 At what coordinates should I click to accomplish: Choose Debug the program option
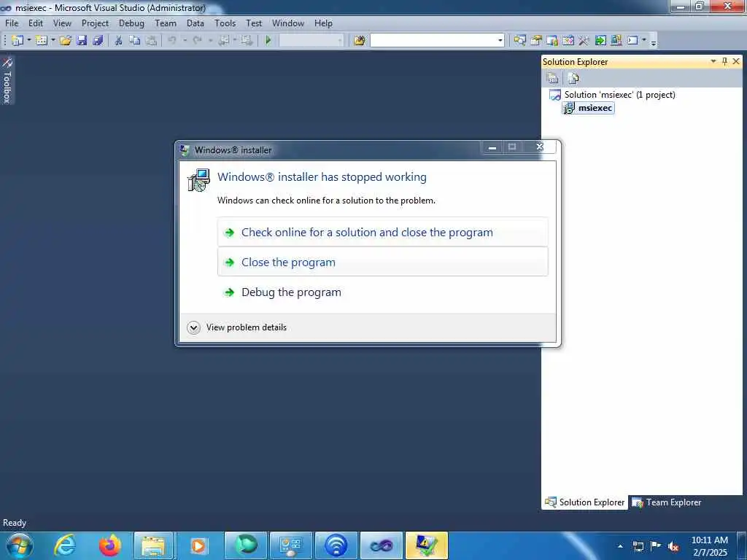[382, 292]
